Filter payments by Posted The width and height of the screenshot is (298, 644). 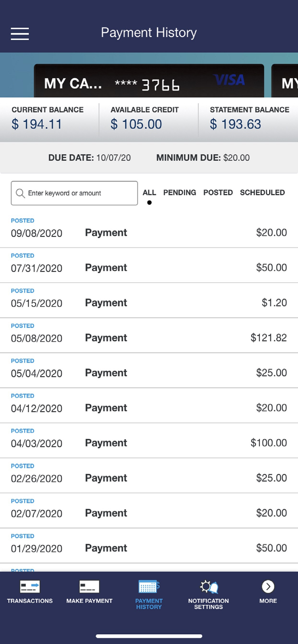(x=218, y=193)
